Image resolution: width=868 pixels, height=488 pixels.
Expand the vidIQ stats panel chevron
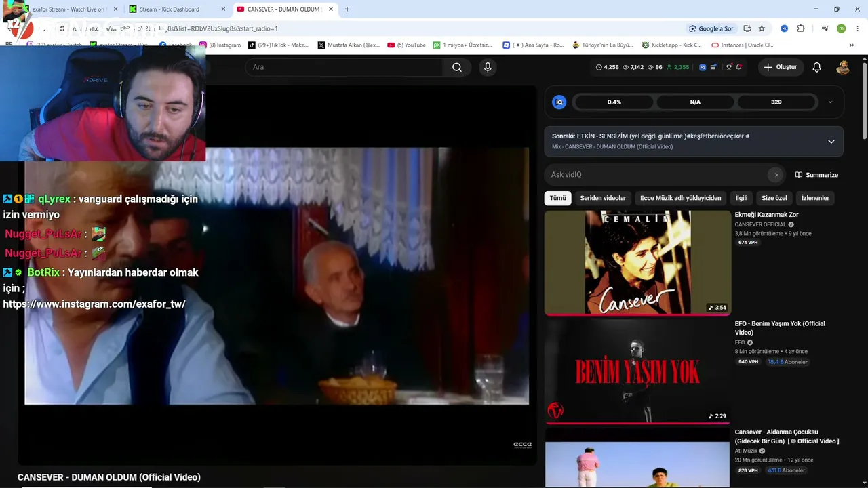(831, 102)
